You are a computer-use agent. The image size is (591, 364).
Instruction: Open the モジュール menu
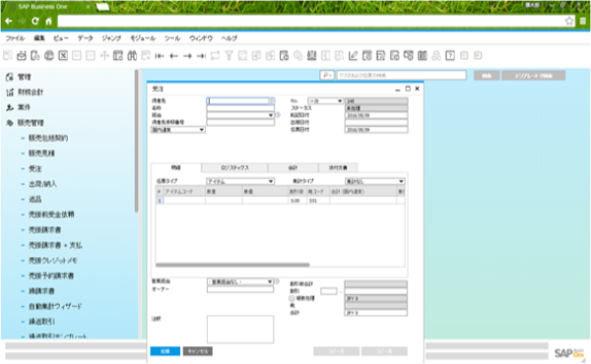click(143, 38)
